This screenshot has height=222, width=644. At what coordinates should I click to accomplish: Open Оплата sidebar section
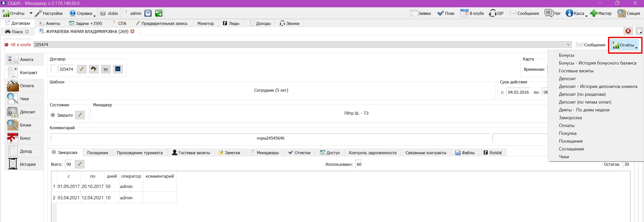[24, 86]
